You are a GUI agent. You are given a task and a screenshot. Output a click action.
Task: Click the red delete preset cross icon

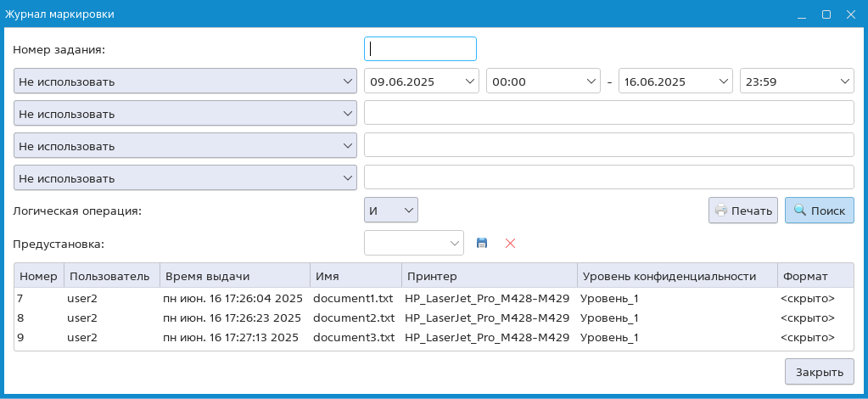coord(510,243)
